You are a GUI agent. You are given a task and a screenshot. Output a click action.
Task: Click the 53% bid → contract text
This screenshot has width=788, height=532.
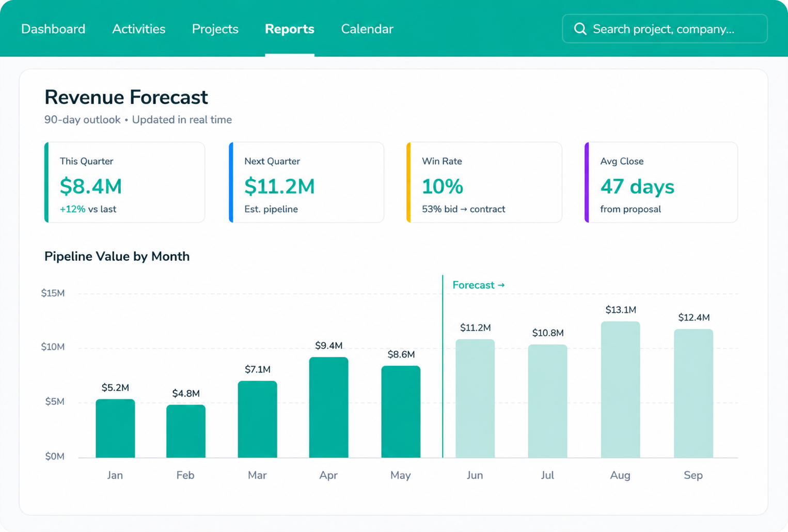pyautogui.click(x=464, y=209)
